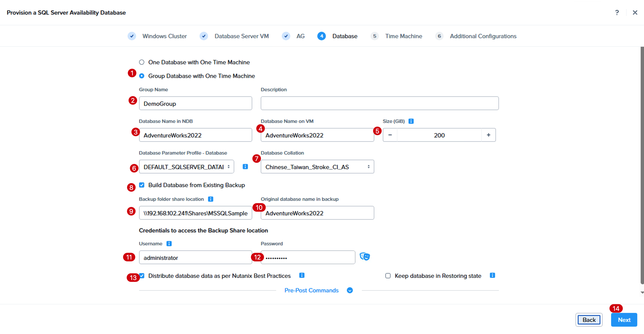Image resolution: width=644 pixels, height=334 pixels.
Task: Click the Back button
Action: pyautogui.click(x=589, y=320)
